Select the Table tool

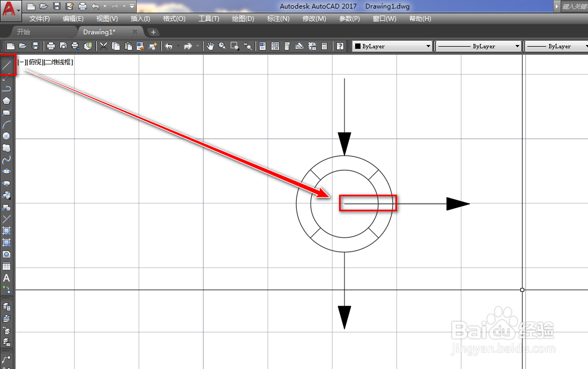(x=6, y=266)
